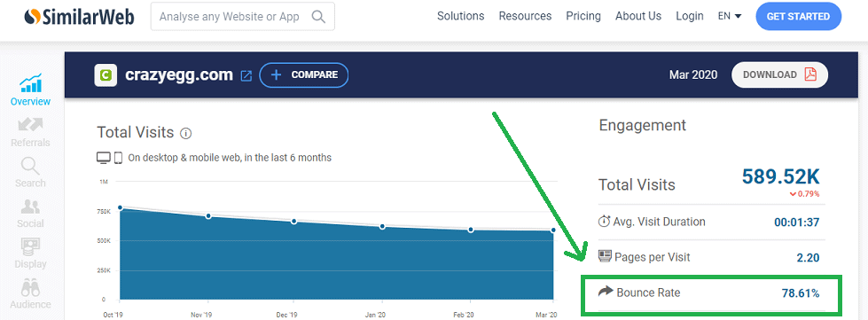The height and width of the screenshot is (320, 868).
Task: Click the Mar '20 chart data point
Action: click(553, 230)
